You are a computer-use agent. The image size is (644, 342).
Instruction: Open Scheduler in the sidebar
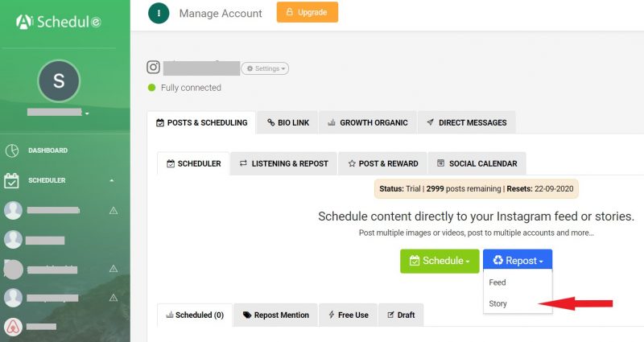click(x=47, y=180)
